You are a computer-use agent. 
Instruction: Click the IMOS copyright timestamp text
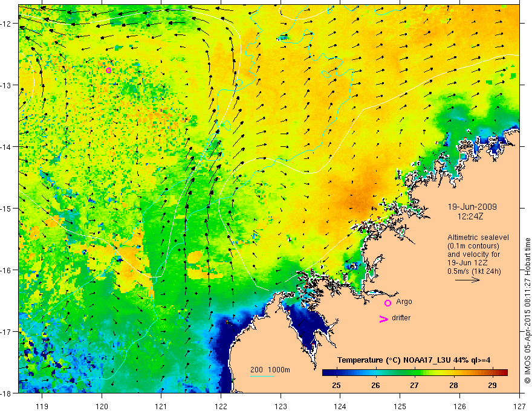click(527, 311)
